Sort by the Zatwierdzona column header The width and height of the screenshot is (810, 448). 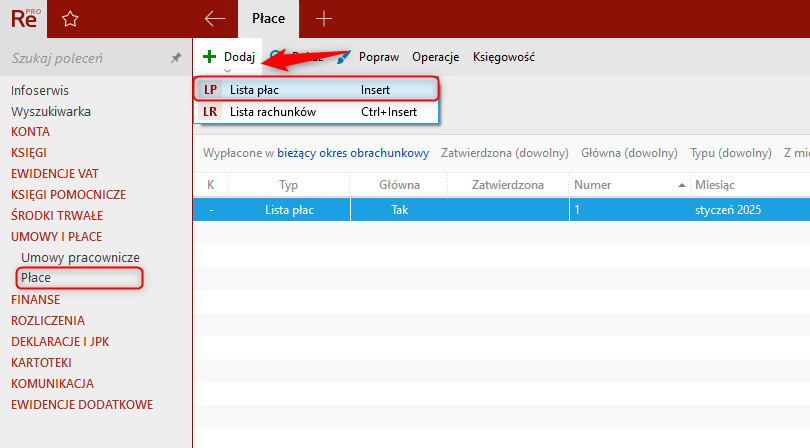(508, 185)
